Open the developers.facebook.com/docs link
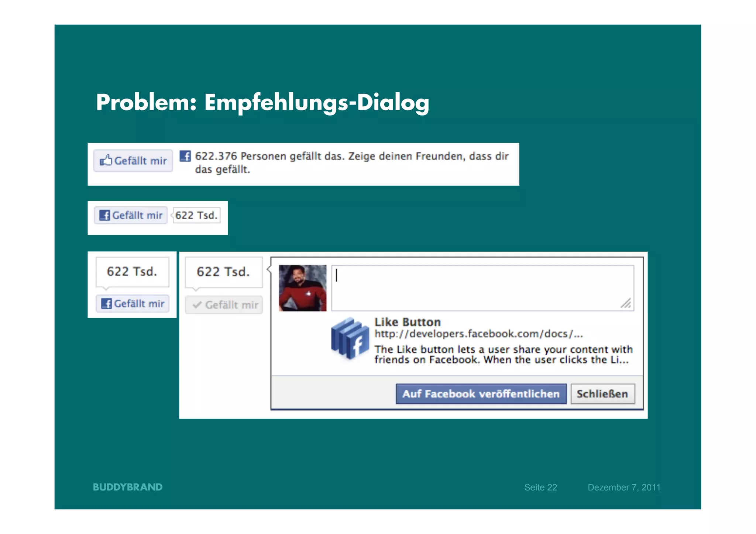 click(479, 334)
